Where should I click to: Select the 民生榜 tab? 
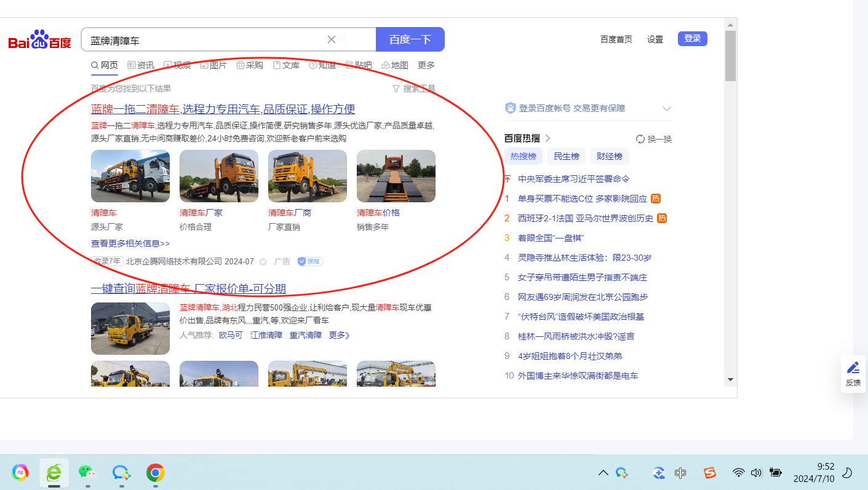pos(567,156)
